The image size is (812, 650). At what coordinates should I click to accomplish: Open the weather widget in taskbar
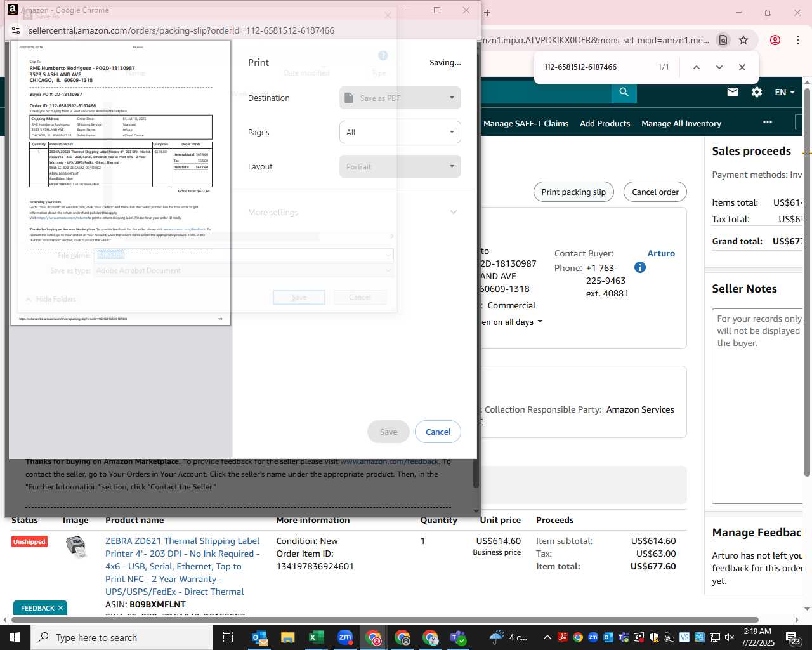[x=509, y=637]
